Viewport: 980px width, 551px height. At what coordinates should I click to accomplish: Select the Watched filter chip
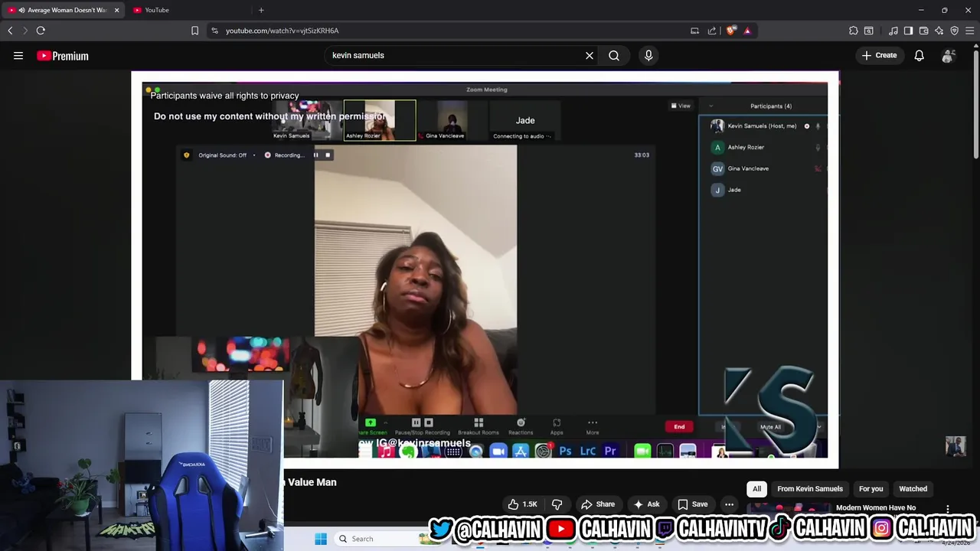point(913,489)
